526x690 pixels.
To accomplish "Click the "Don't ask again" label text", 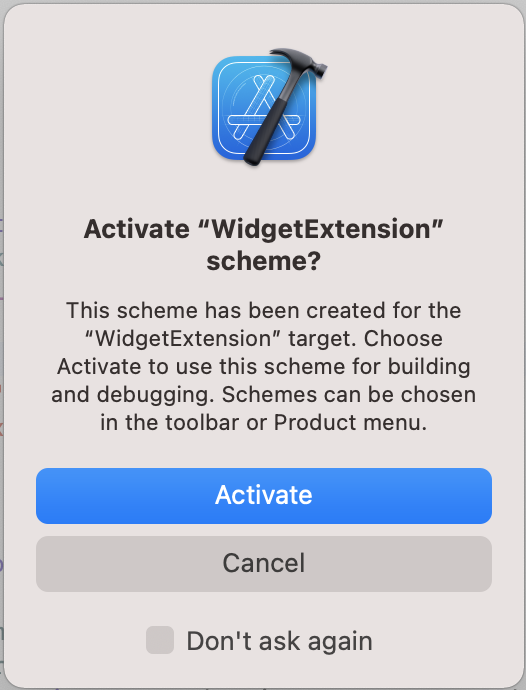I will (x=280, y=641).
